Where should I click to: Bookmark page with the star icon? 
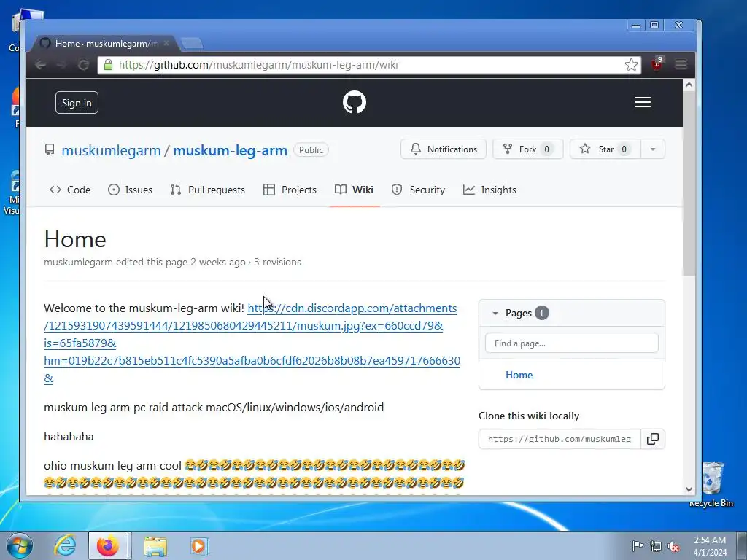pos(631,65)
